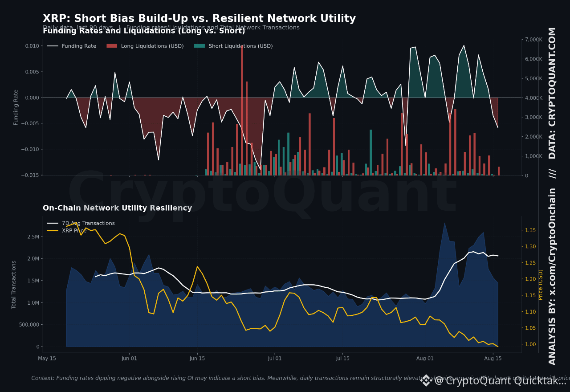Viewport: 570px width, 392px height.
Task: Click the 'Jun 01' x-axis date label
Action: pyautogui.click(x=129, y=358)
